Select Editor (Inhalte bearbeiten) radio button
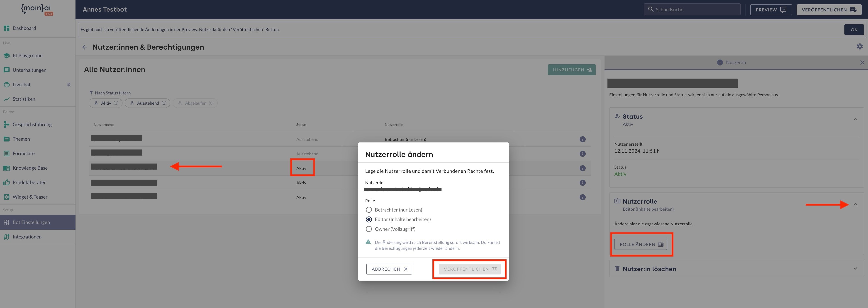Image resolution: width=868 pixels, height=308 pixels. 369,219
